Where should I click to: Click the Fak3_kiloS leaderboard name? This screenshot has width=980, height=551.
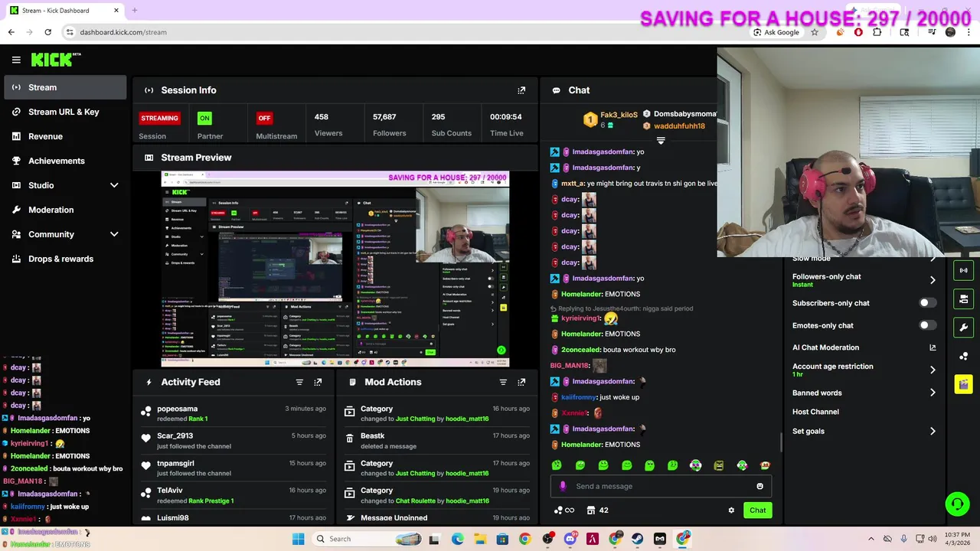pos(619,115)
